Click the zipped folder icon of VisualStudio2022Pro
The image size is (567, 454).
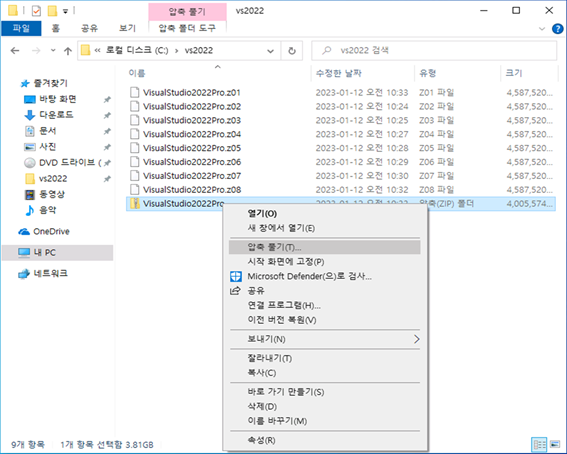(135, 204)
